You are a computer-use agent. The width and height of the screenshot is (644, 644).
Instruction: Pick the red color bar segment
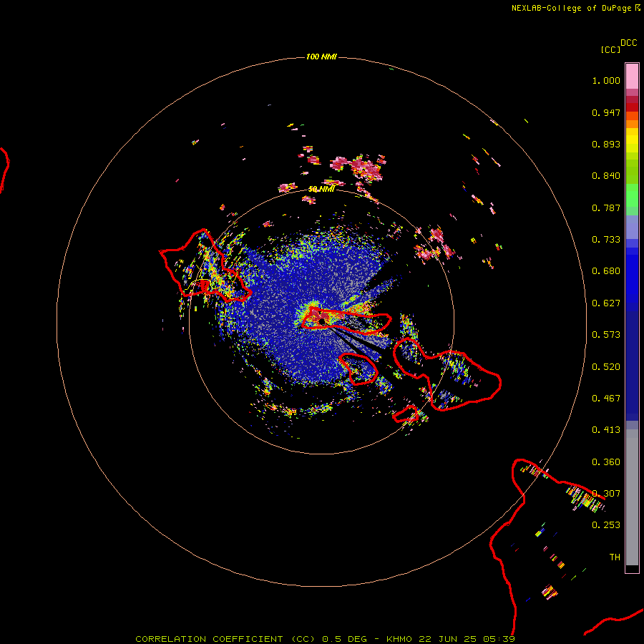pos(632,107)
